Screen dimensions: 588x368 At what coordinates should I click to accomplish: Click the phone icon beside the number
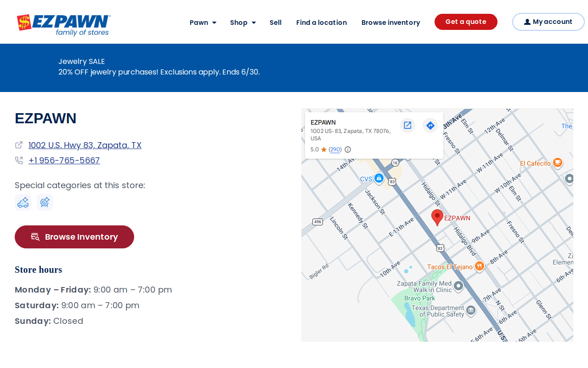point(19,160)
